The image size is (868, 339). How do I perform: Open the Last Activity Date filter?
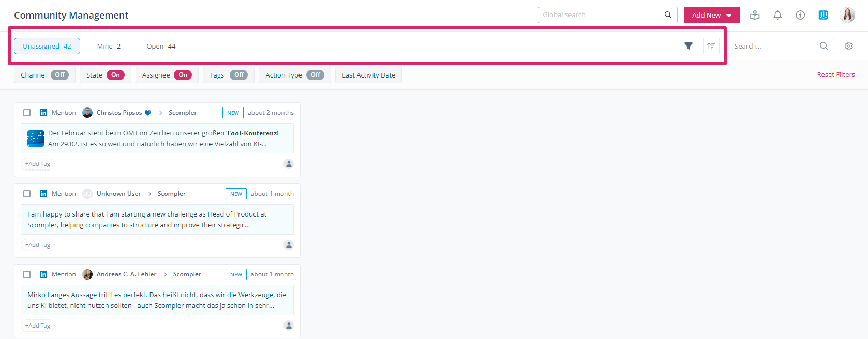click(368, 75)
